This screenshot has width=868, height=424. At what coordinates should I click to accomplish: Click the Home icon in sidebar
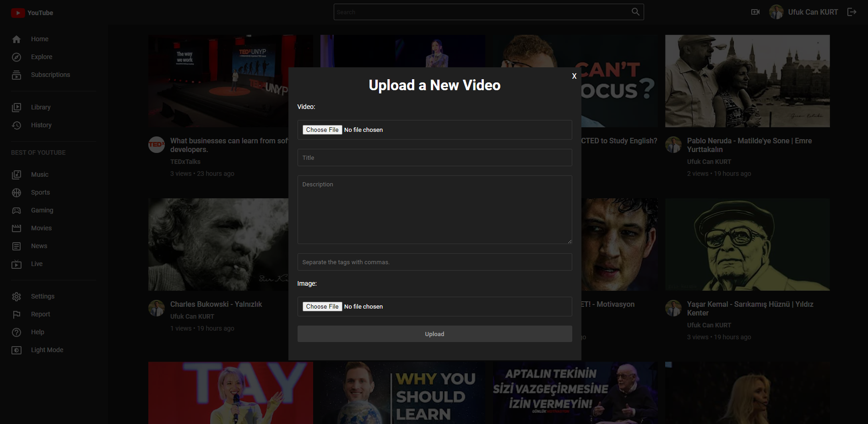16,39
